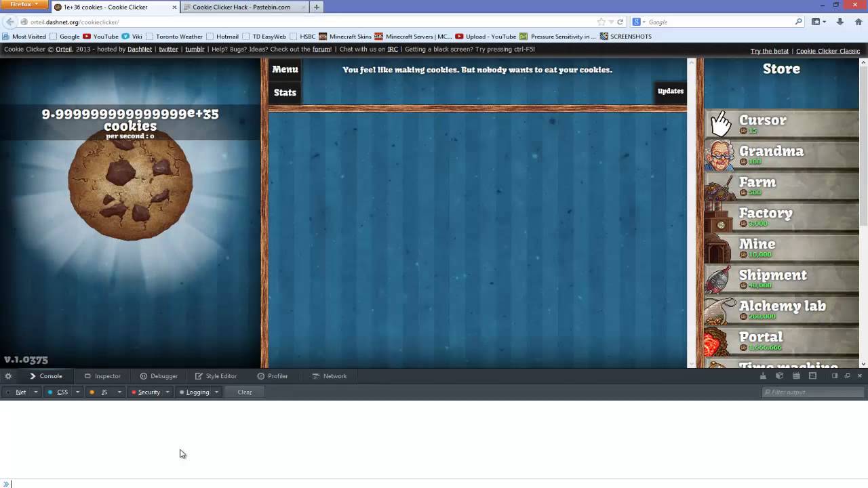Buy a Cursor from the store

[x=782, y=123]
